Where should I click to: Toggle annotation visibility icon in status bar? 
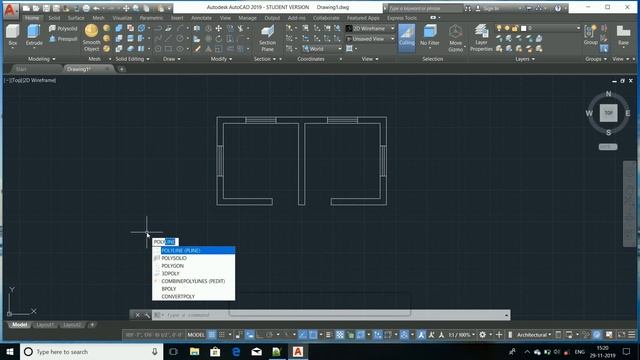click(x=421, y=335)
